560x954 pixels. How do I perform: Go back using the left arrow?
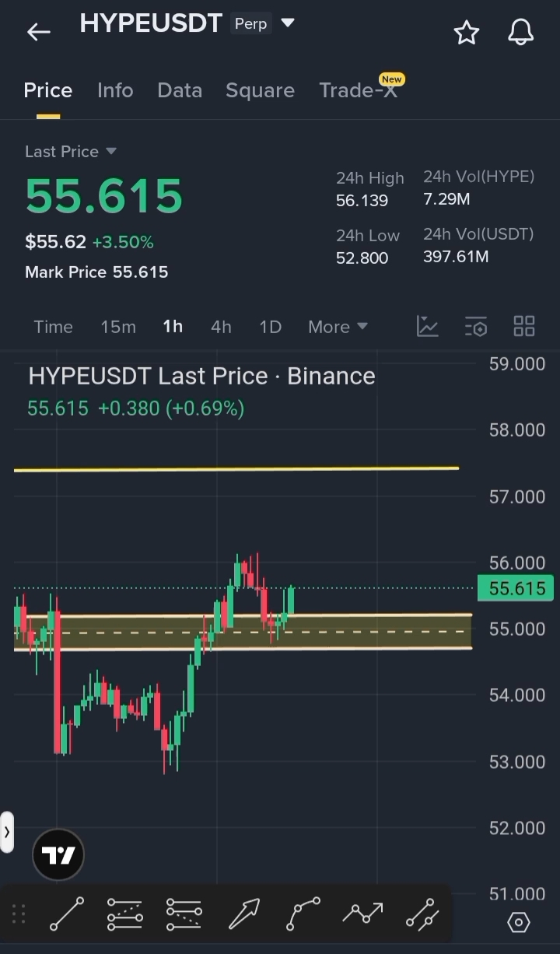(38, 32)
